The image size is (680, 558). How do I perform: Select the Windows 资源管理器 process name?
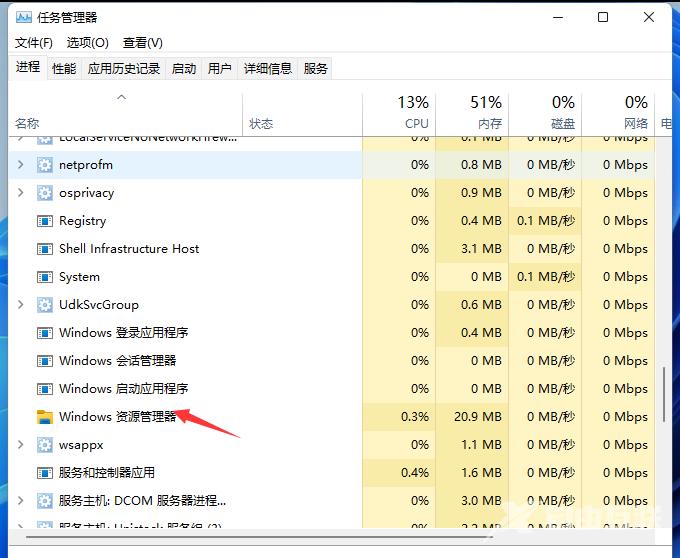[118, 417]
